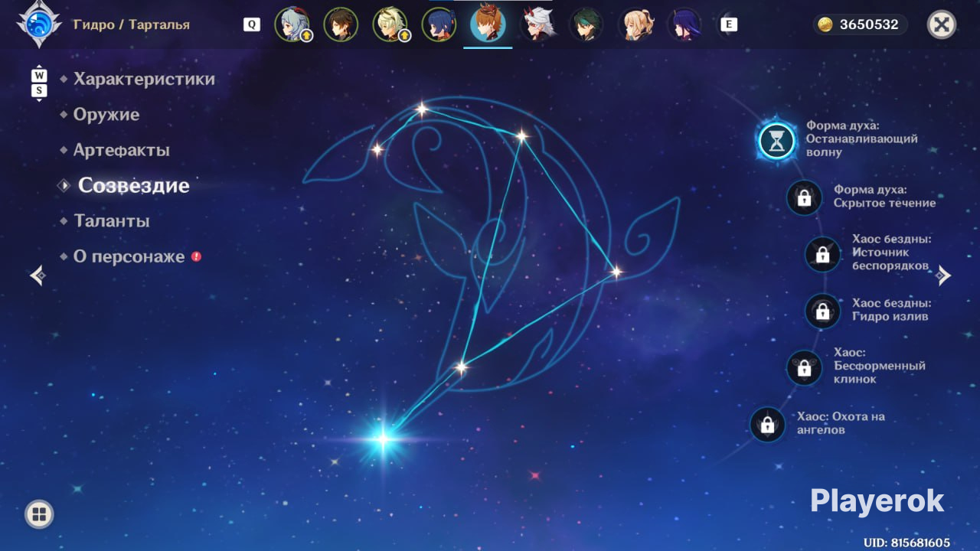
Task: Select the Созвездие menu entry
Action: pos(134,185)
